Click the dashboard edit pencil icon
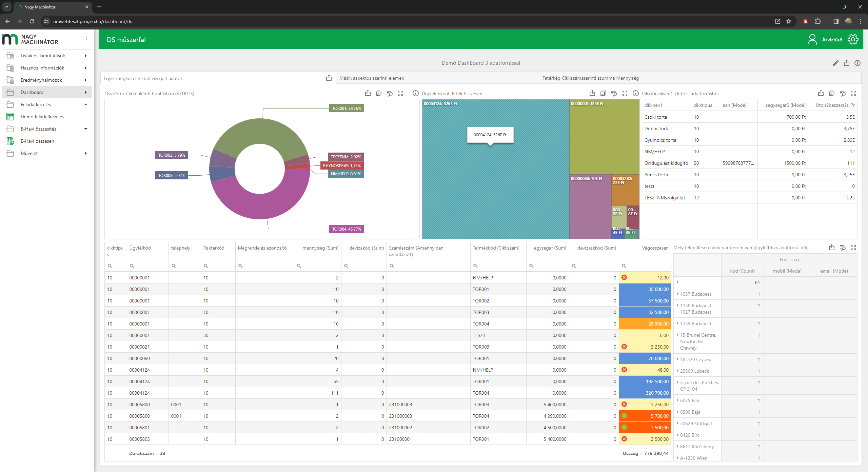Screen dimensions: 868x472 point(835,63)
